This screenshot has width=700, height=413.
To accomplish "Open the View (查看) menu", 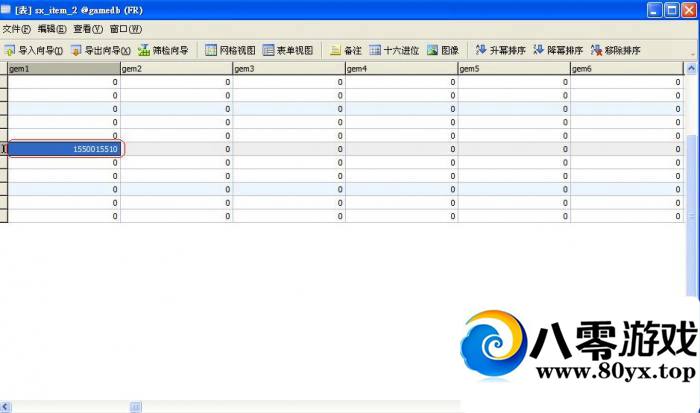I will click(88, 29).
